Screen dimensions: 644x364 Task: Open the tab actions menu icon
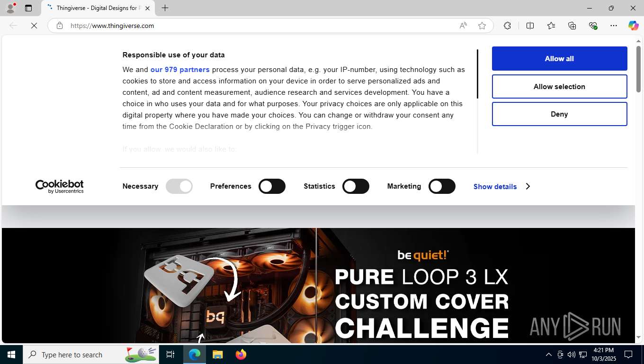(28, 8)
